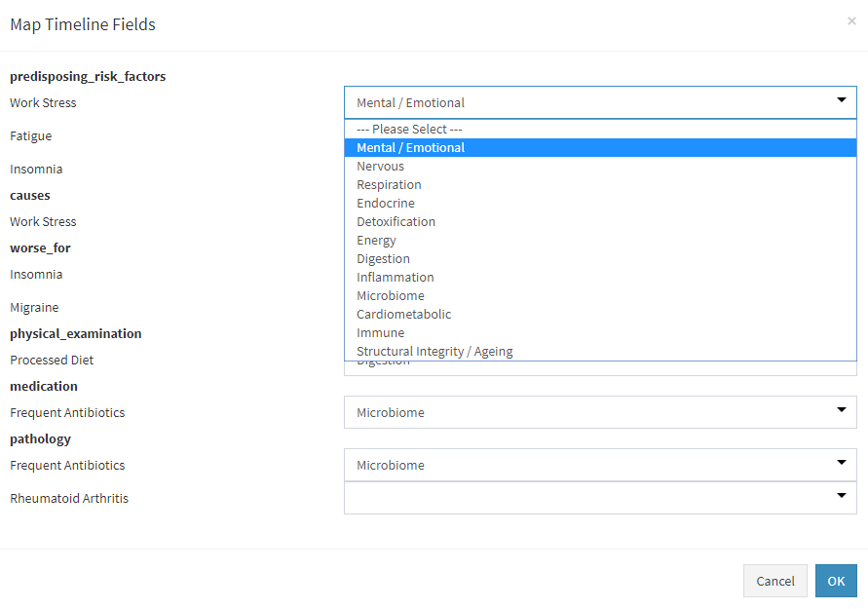Select the "Endocrine" option
Screen dimensions: 868x609
[385, 203]
